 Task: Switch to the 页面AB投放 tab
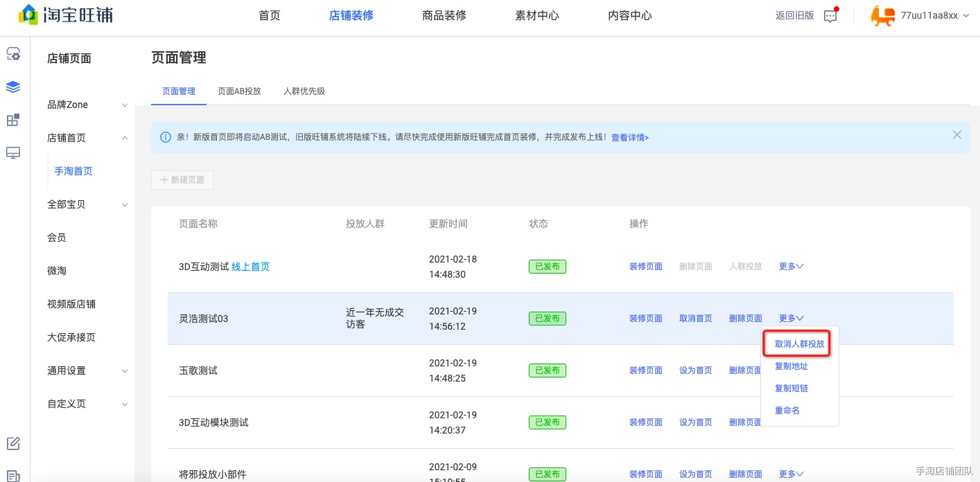point(239,91)
